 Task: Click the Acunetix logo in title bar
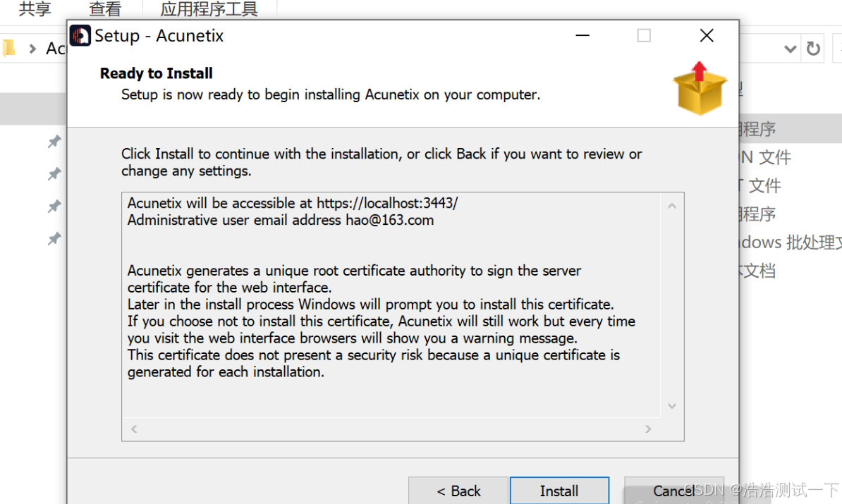point(80,36)
